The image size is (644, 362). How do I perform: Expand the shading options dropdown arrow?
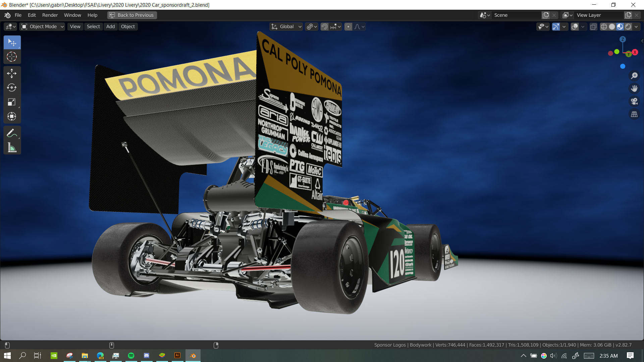click(636, 27)
